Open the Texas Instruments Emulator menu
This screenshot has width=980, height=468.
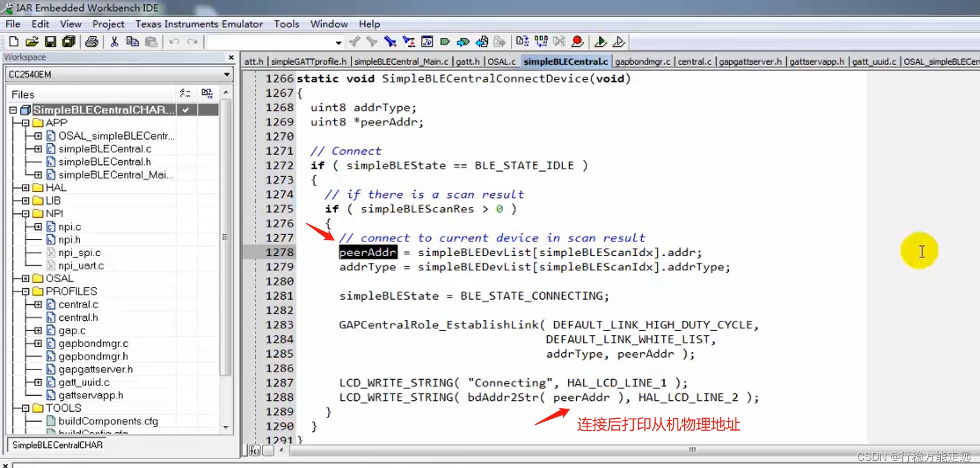point(199,24)
